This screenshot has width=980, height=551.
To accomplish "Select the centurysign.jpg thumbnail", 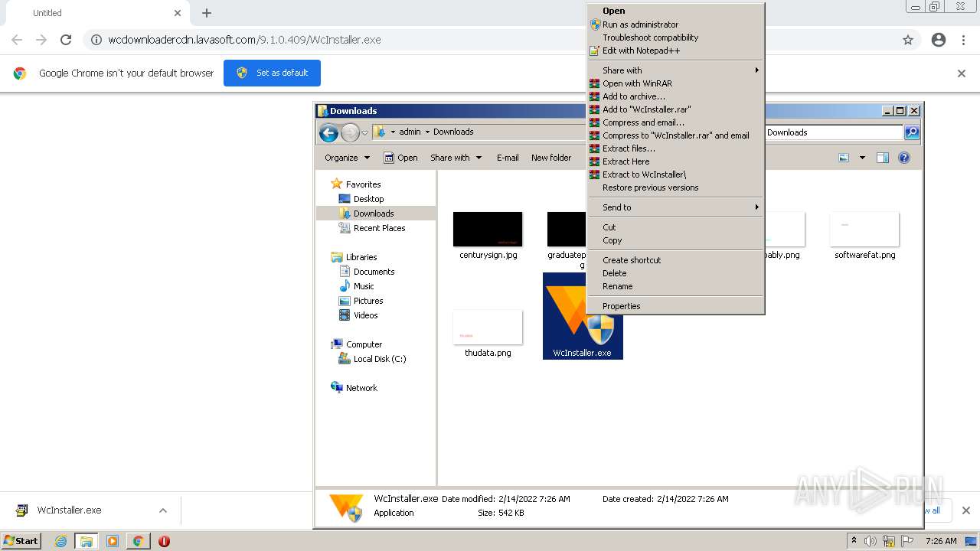I will [488, 230].
